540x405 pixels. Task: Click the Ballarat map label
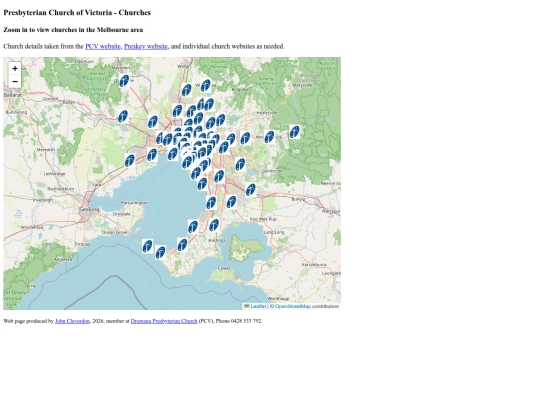point(12,95)
